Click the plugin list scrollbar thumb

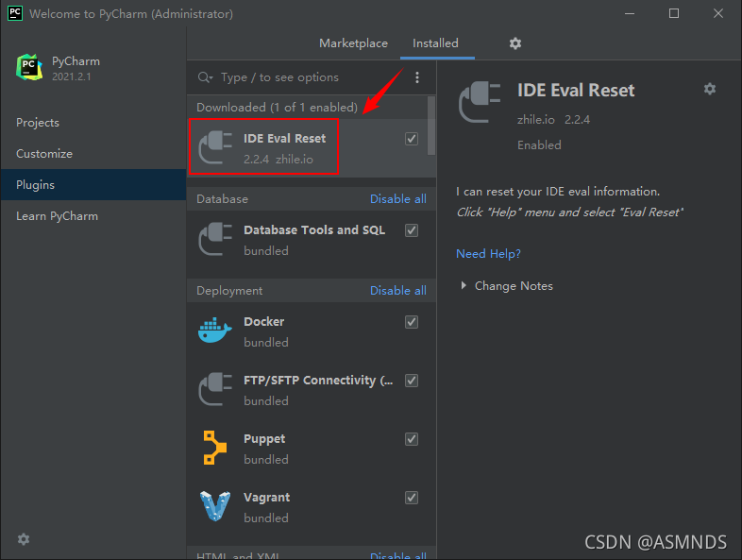(431, 126)
